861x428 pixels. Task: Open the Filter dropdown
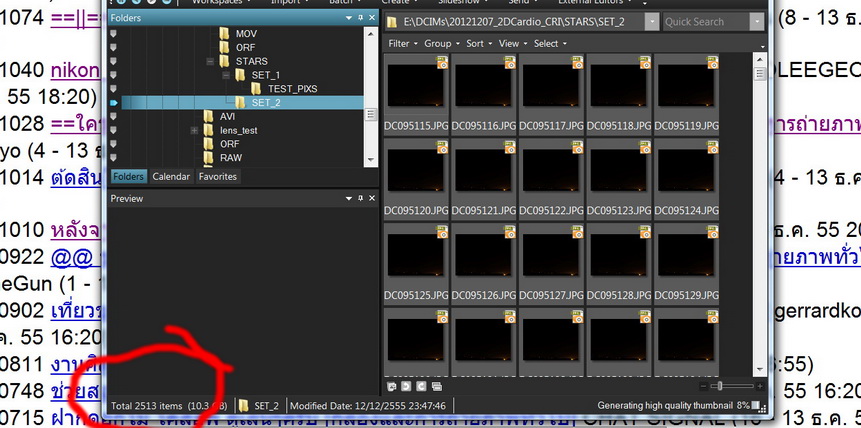(x=402, y=43)
